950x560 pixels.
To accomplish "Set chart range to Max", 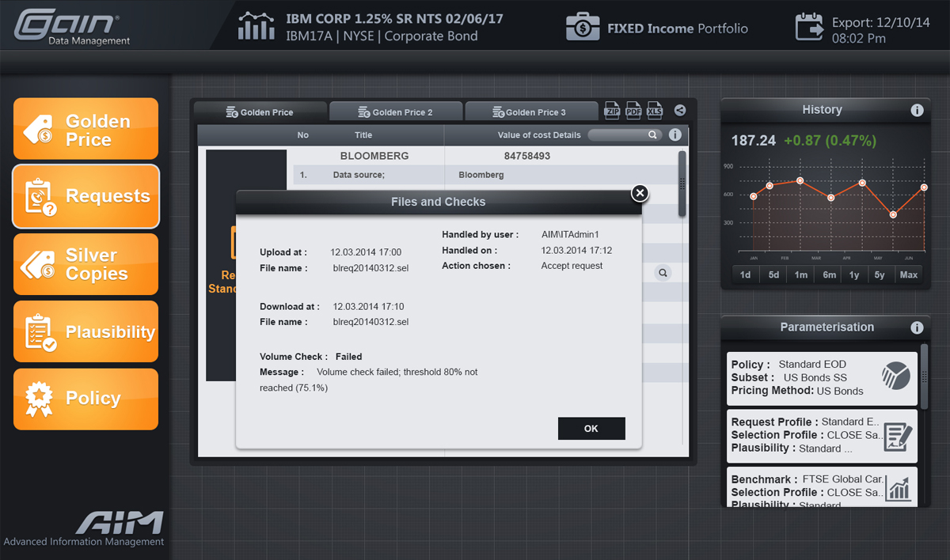I will (909, 274).
